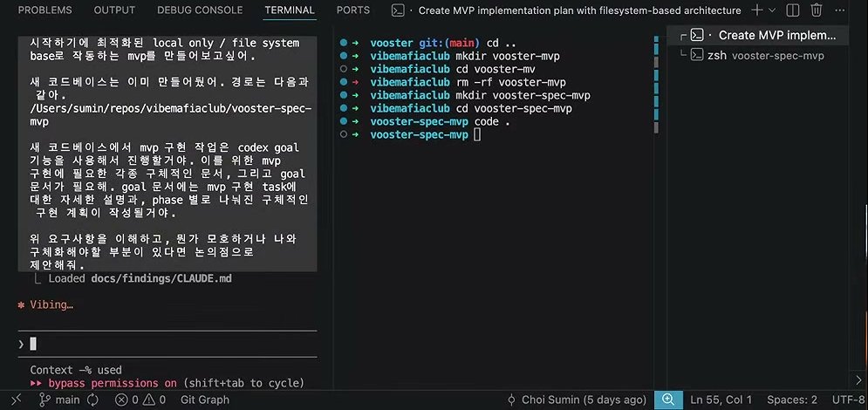Screen dimensions: 868x410
Task: Switch to the PROBLEMS tab
Action: point(44,10)
